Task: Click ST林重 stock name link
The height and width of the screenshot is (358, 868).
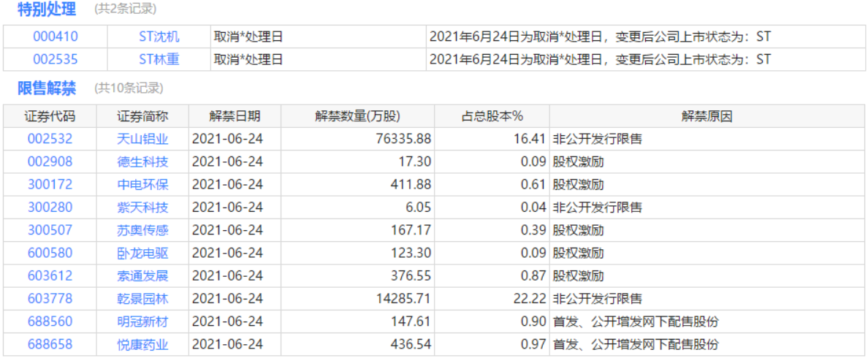Action: (x=159, y=59)
